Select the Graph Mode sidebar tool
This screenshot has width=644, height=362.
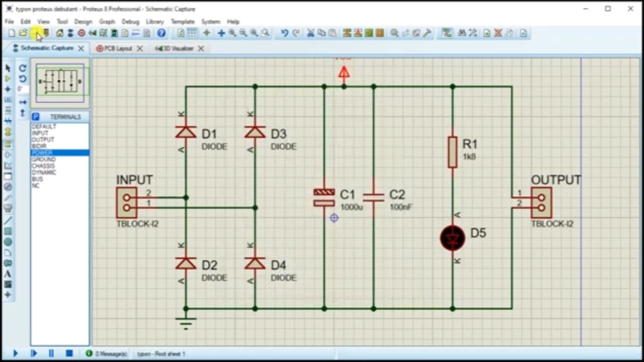(8, 165)
